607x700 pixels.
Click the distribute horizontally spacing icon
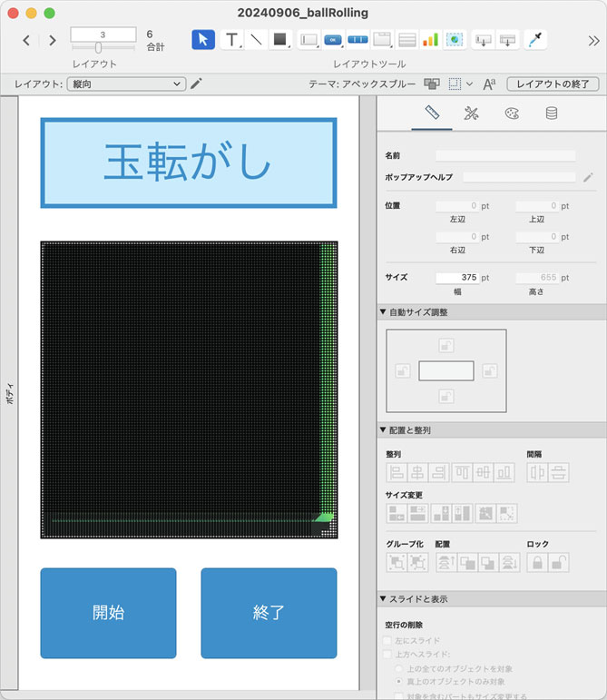click(x=537, y=472)
